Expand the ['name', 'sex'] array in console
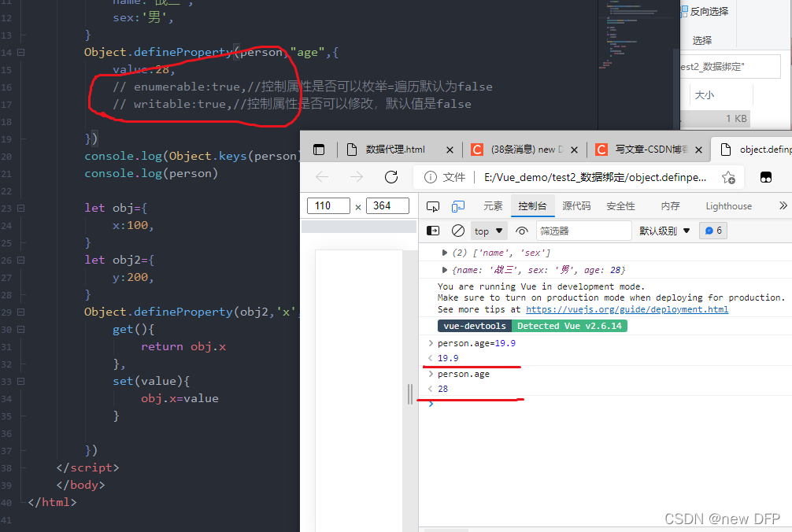Image resolution: width=792 pixels, height=532 pixels. tap(444, 253)
